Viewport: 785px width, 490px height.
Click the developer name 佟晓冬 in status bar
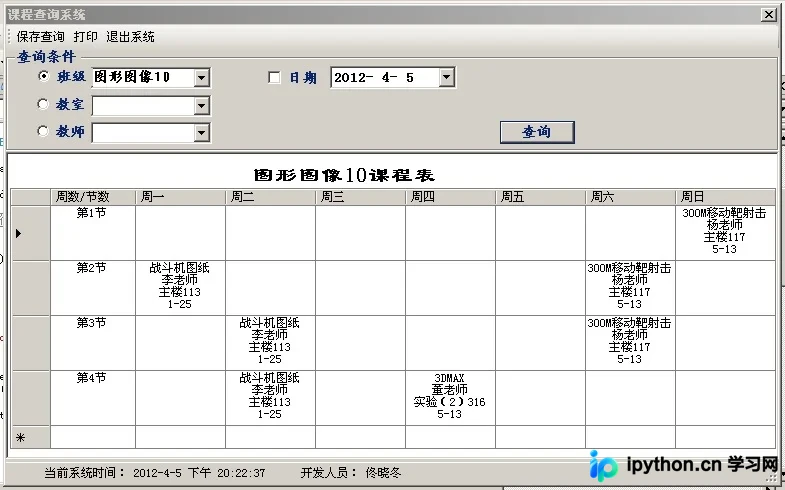383,472
